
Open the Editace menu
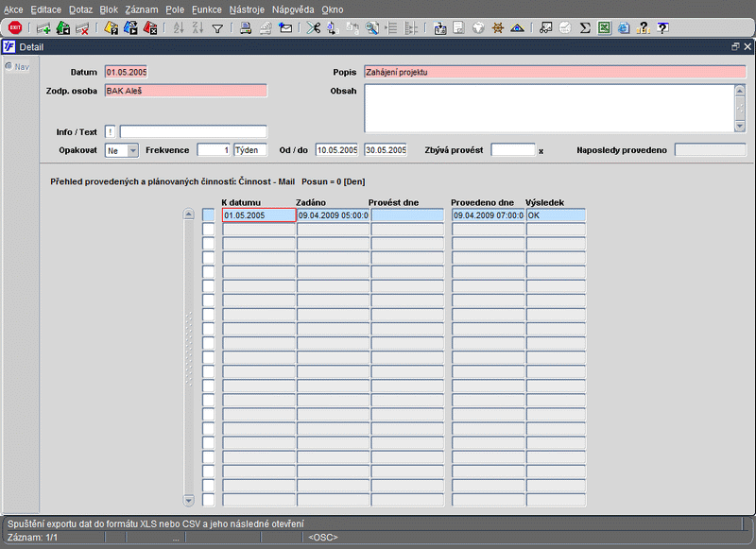coord(45,9)
